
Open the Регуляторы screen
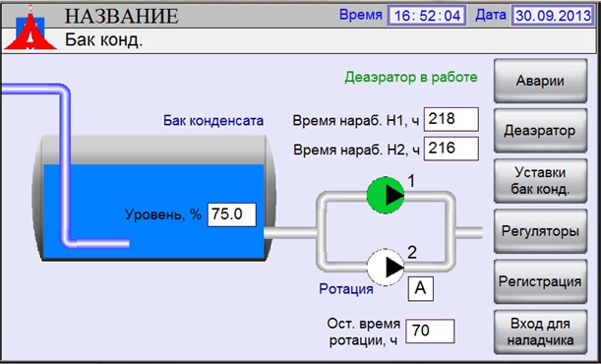(x=540, y=231)
